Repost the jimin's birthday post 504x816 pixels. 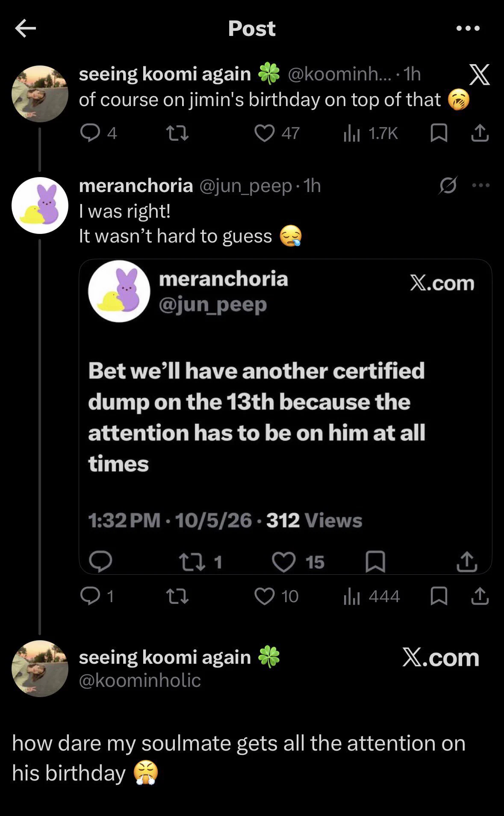point(177,133)
